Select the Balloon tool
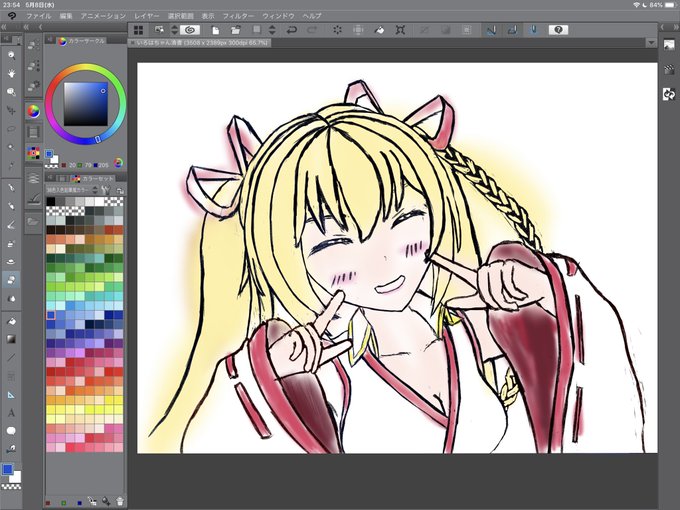 coord(11,431)
